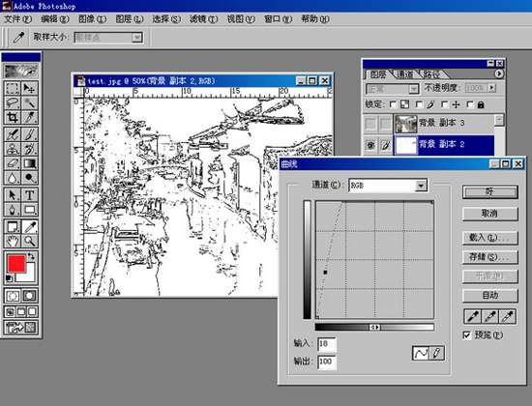The width and height of the screenshot is (532, 406).
Task: Toggle the lock image pixels checkbox
Action: click(420, 104)
